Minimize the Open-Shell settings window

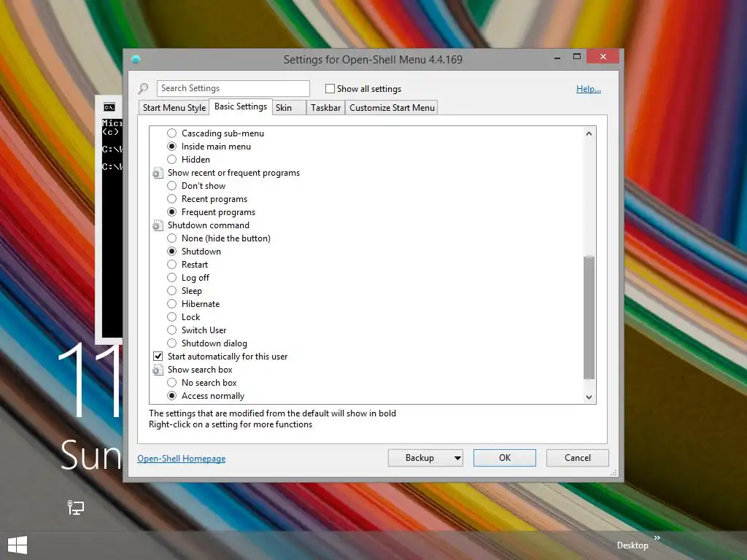point(557,58)
